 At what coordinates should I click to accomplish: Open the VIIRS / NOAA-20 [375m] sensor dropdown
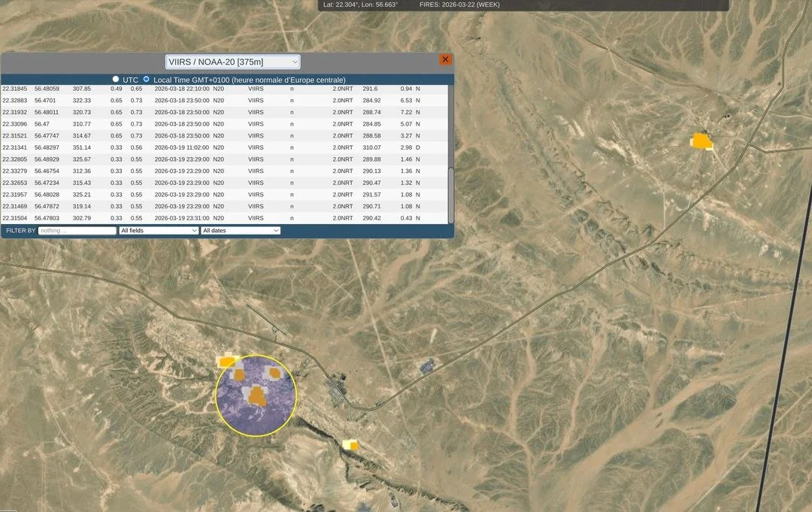pos(233,62)
